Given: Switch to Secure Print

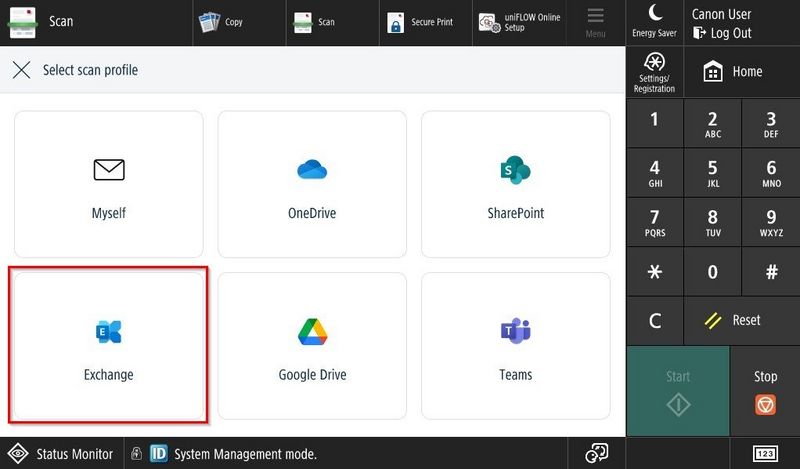Looking at the screenshot, I should [422, 22].
